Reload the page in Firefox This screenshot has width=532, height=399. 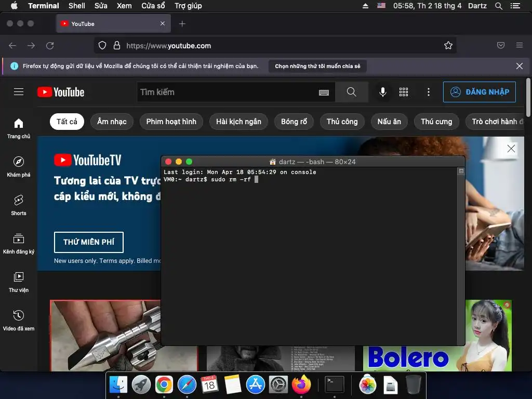click(x=50, y=46)
